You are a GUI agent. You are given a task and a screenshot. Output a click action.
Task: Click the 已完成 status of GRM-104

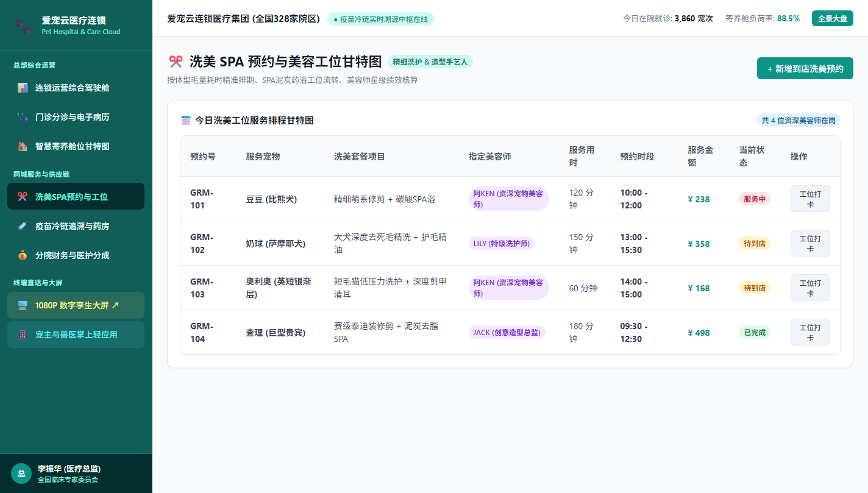(x=755, y=332)
